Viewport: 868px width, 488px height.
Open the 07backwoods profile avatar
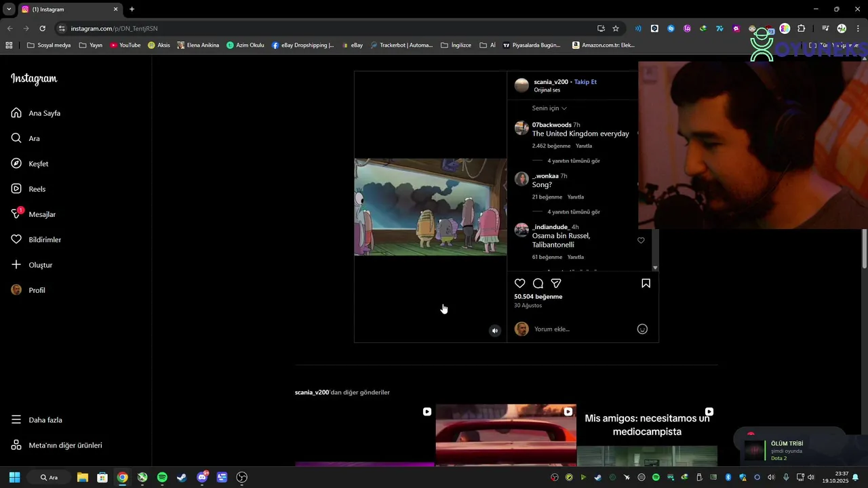click(x=521, y=128)
